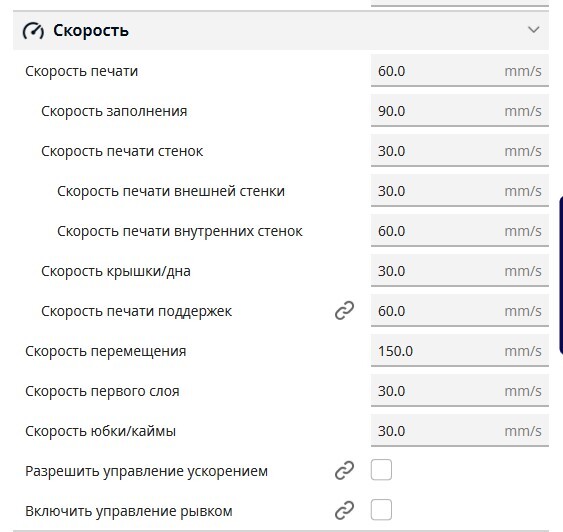The image size is (563, 532).
Task: Select the Скорость крышки/дна input field
Action: (460, 271)
